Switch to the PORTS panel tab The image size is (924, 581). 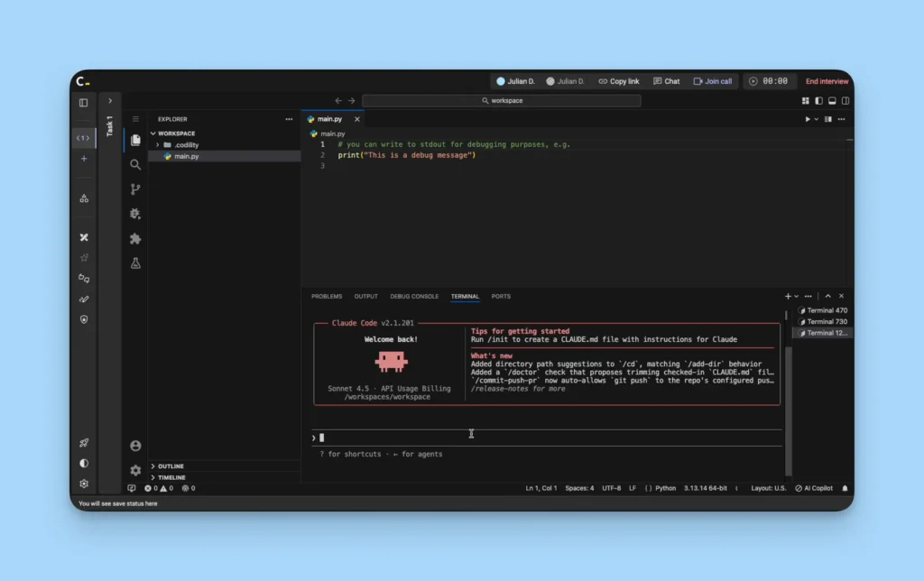(501, 297)
